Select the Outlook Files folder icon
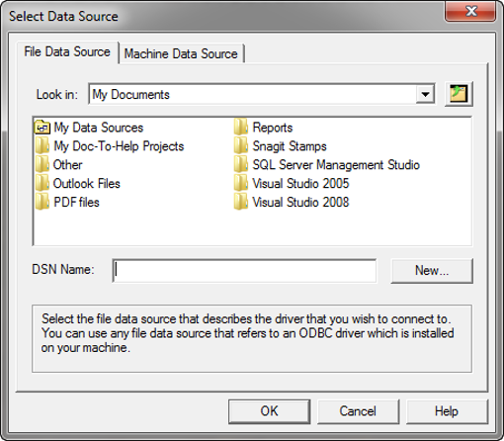Image resolution: width=504 pixels, height=441 pixels. click(x=42, y=183)
